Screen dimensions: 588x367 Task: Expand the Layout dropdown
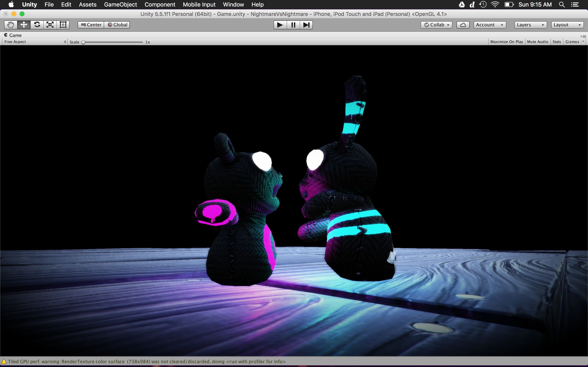pyautogui.click(x=567, y=25)
